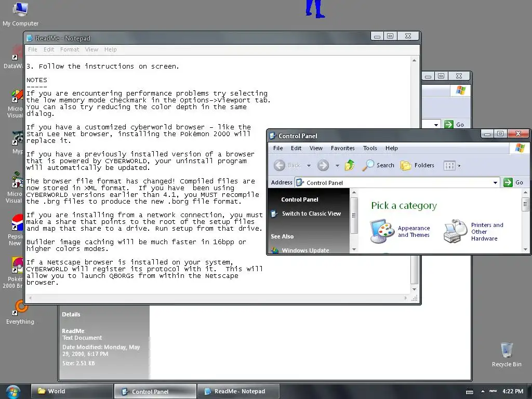Open the Format menu in Notepad
The image size is (532, 399).
coord(70,49)
